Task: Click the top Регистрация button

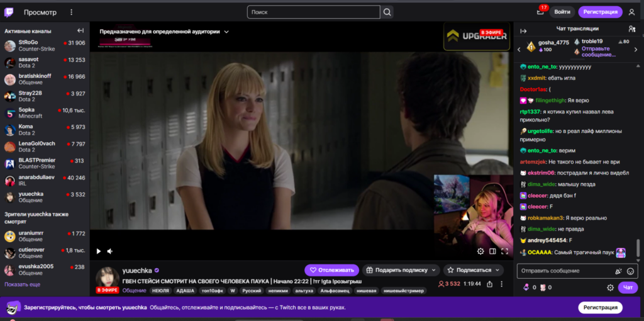Action: point(600,12)
